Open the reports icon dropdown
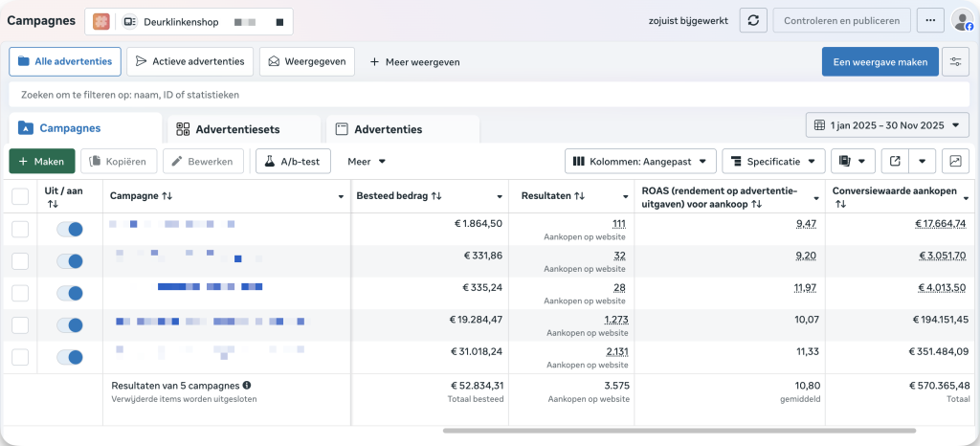 (x=853, y=161)
